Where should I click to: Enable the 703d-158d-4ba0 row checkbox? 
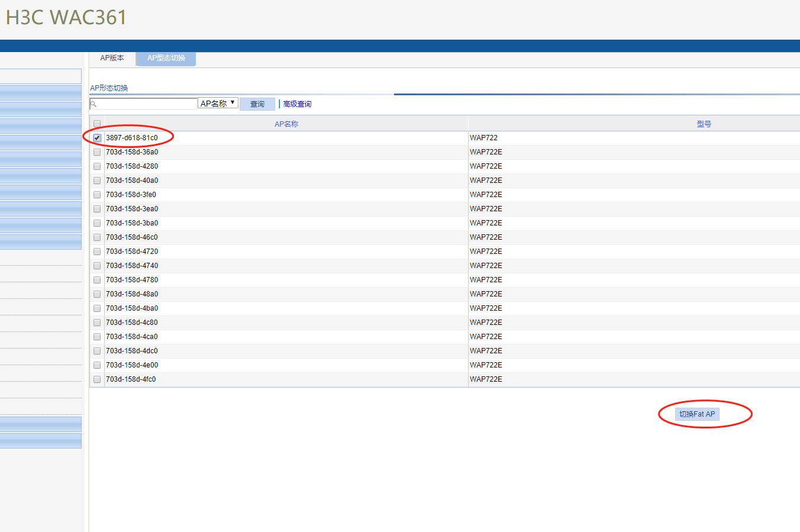pos(97,308)
